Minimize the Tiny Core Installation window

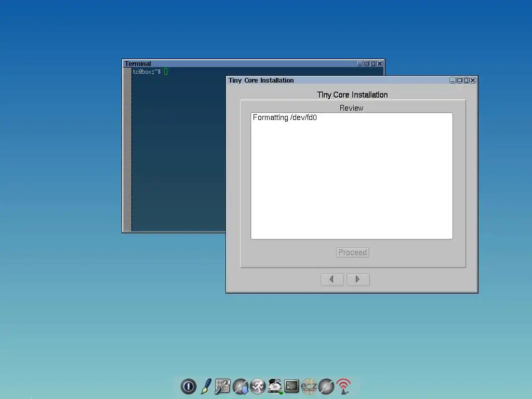pos(453,80)
